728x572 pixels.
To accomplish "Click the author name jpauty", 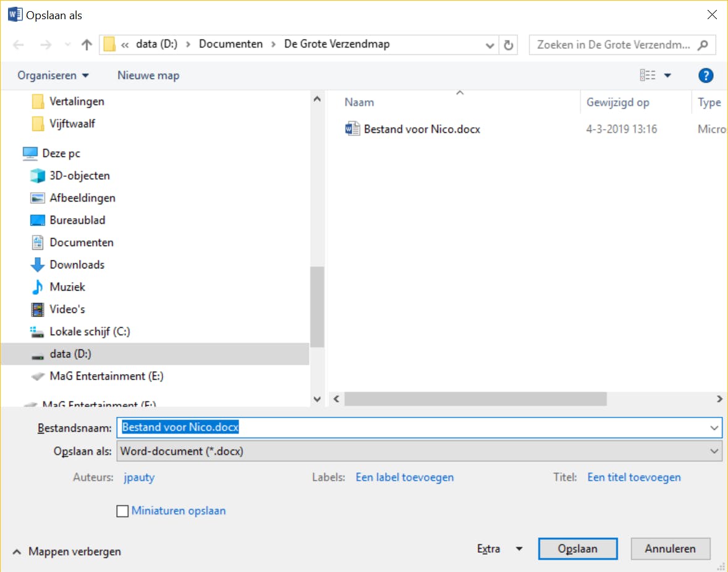I will coord(139,477).
